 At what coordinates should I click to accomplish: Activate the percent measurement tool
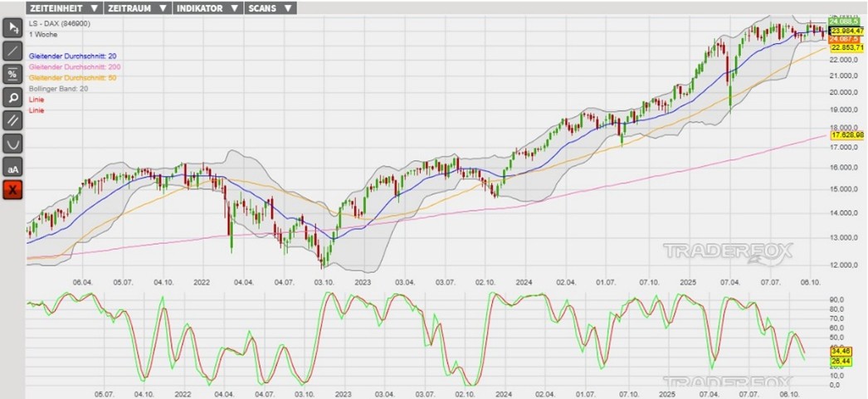click(x=13, y=75)
